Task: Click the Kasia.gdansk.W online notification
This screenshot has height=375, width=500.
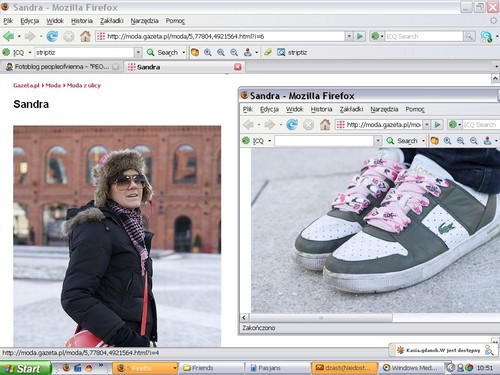Action: (443, 350)
